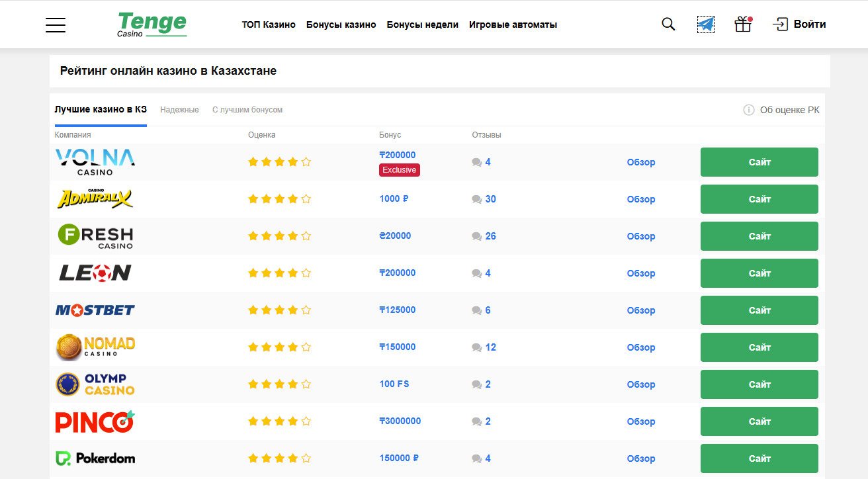The height and width of the screenshot is (479, 868).
Task: Click the 1000 ₽ bonus value
Action: click(394, 198)
